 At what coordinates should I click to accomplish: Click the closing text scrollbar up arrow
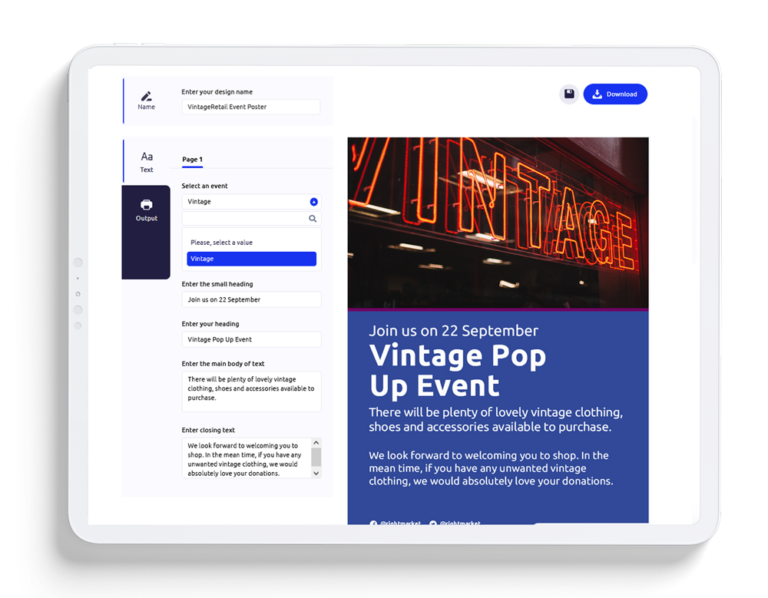tap(316, 443)
